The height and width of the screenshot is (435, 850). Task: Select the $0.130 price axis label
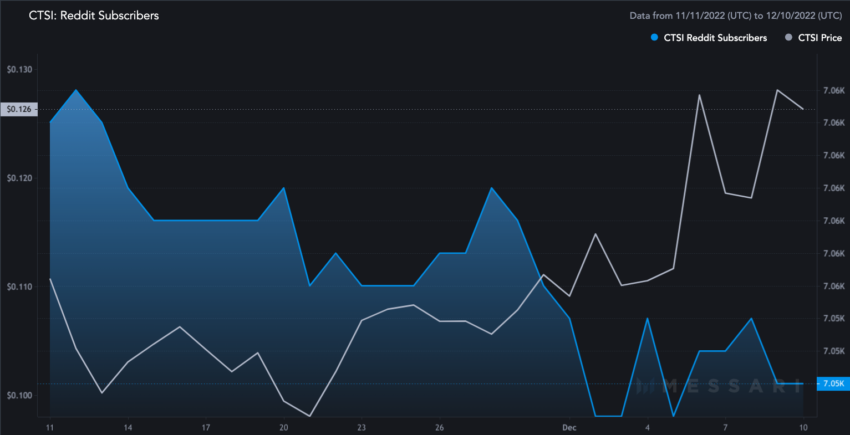point(20,69)
